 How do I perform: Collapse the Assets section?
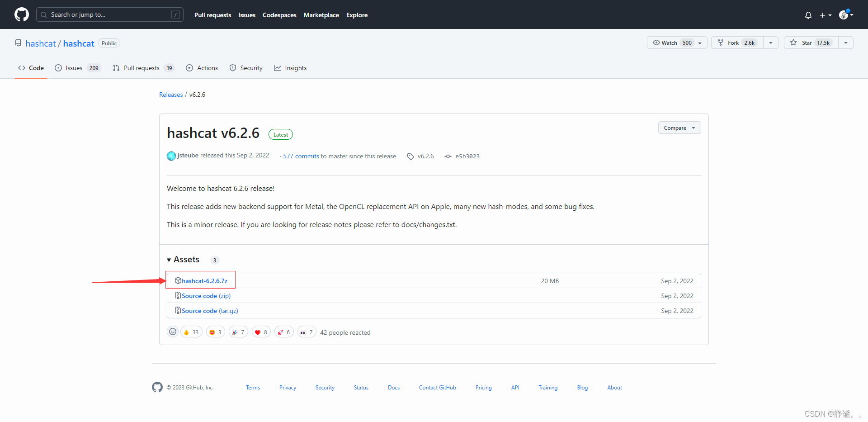(183, 259)
